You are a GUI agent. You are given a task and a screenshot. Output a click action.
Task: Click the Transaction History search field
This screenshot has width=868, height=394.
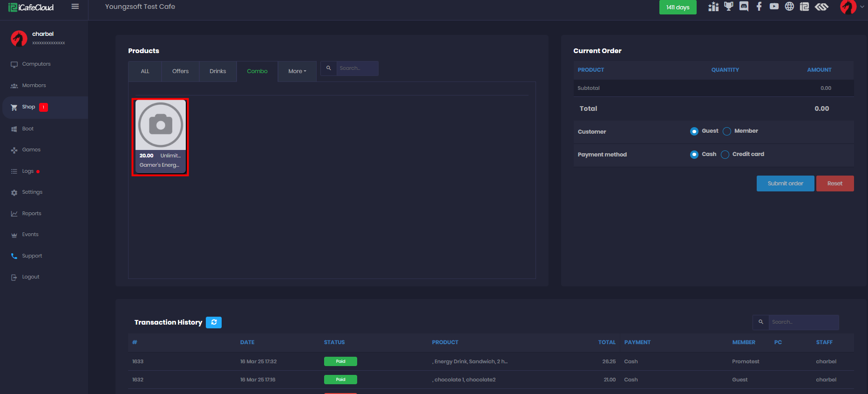[x=803, y=322]
